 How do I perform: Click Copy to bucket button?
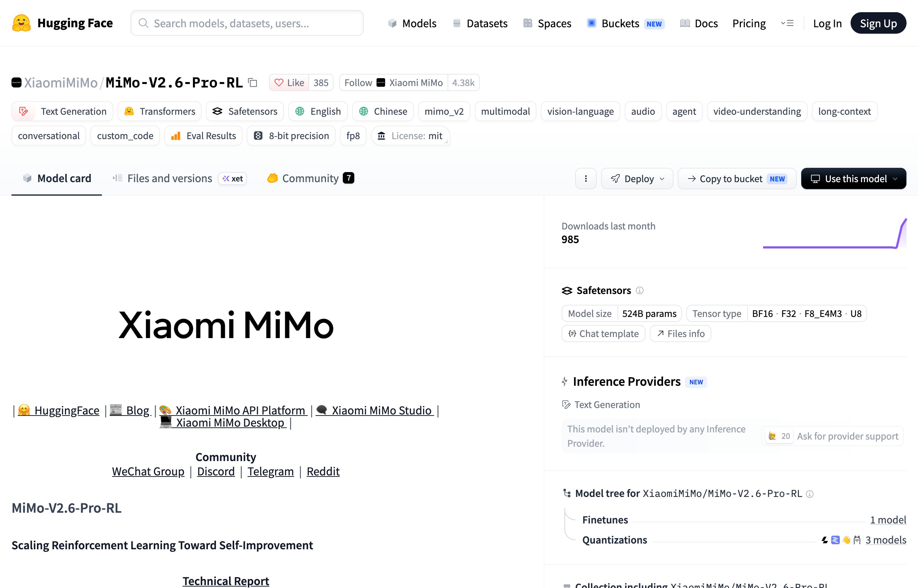point(737,179)
